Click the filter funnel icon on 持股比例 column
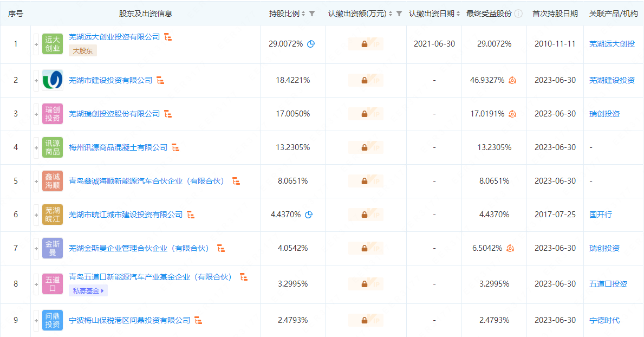Viewport: 644px width, 337px height. pos(313,12)
